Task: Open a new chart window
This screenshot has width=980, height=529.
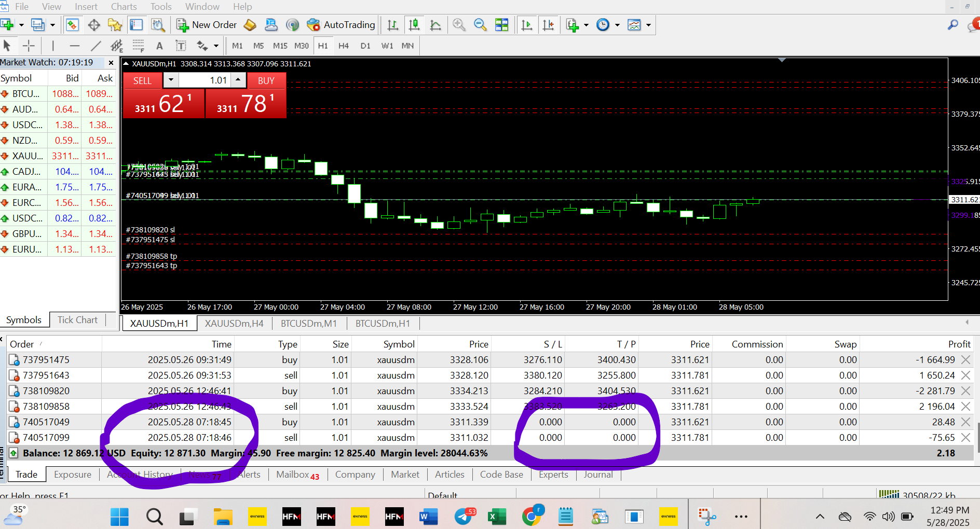Action: pyautogui.click(x=7, y=24)
